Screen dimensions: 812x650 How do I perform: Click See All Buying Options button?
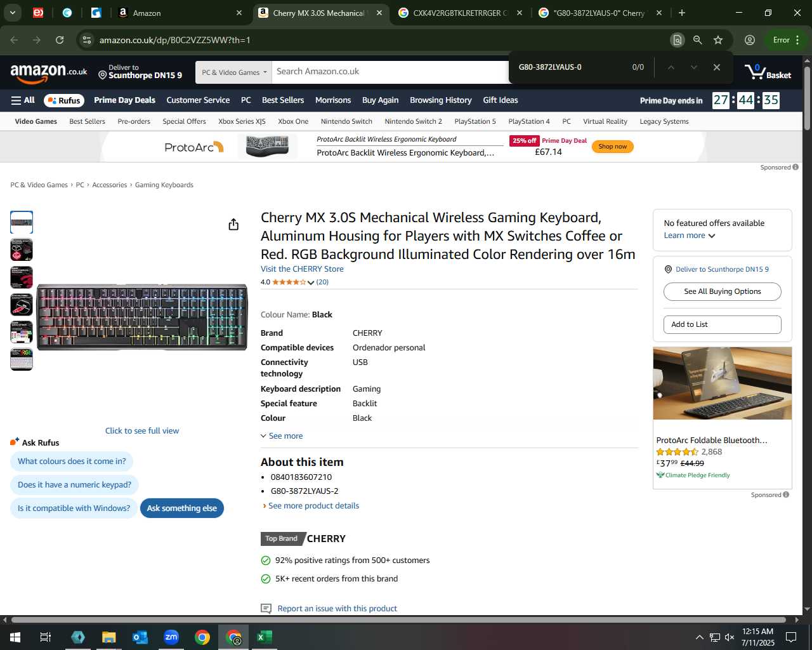coord(722,291)
